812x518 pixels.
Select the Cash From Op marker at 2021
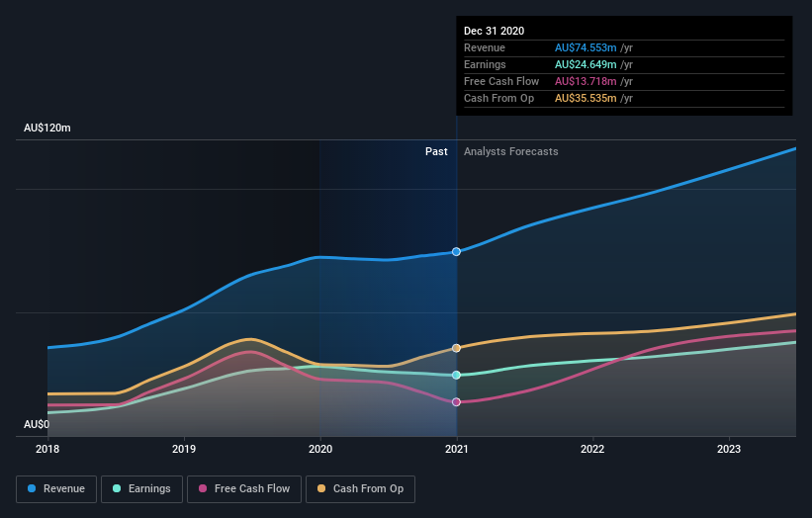pos(456,348)
